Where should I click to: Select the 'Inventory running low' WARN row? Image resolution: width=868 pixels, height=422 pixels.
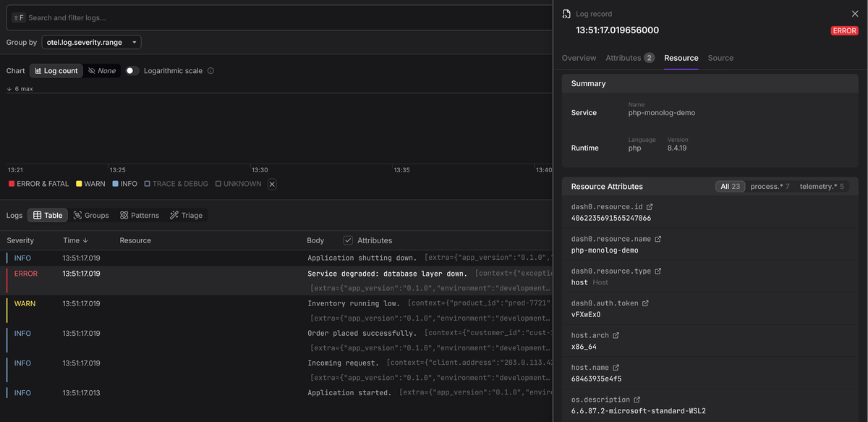pyautogui.click(x=276, y=311)
